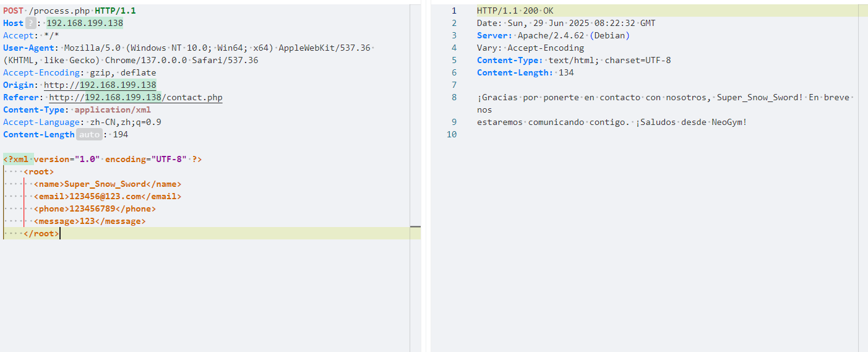Click line number 1 in response gutter
The width and height of the screenshot is (868, 352).
pos(454,11)
